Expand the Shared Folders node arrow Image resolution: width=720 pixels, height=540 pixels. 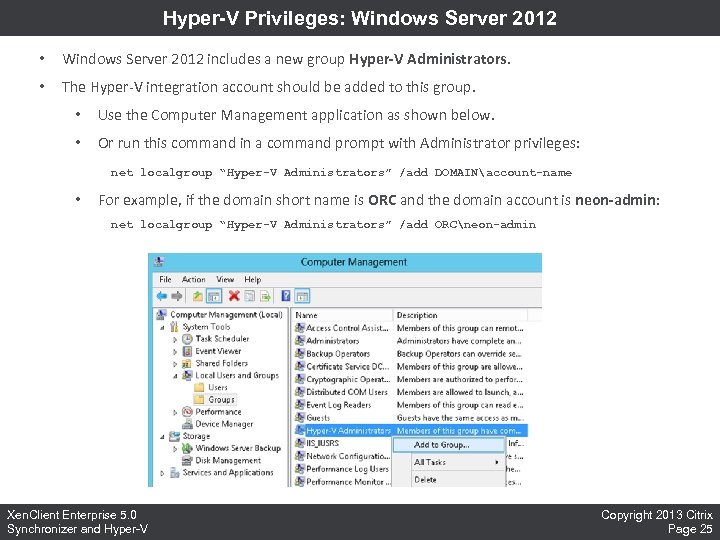tap(174, 364)
